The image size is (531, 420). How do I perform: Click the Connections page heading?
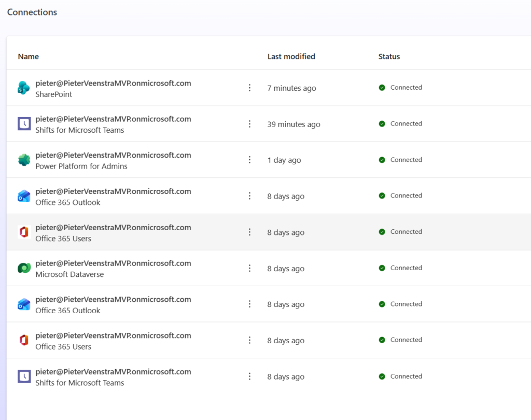(32, 12)
